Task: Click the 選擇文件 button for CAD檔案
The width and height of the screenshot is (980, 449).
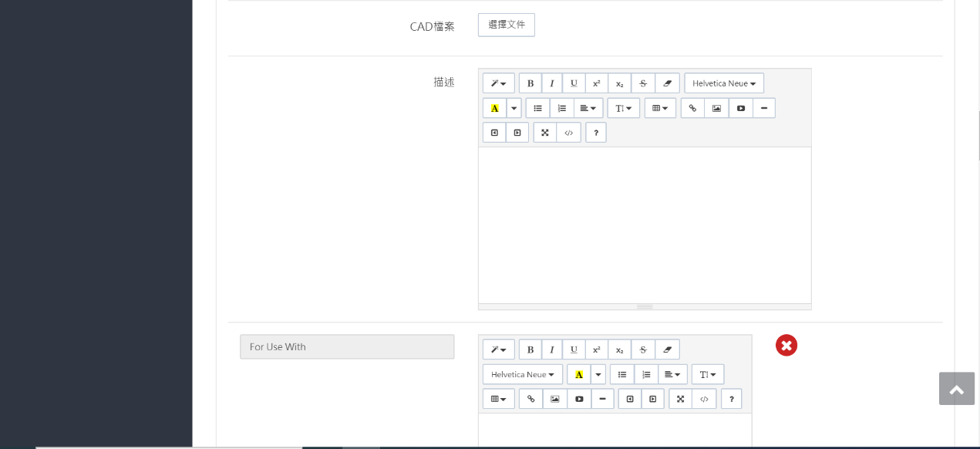Action: 506,25
